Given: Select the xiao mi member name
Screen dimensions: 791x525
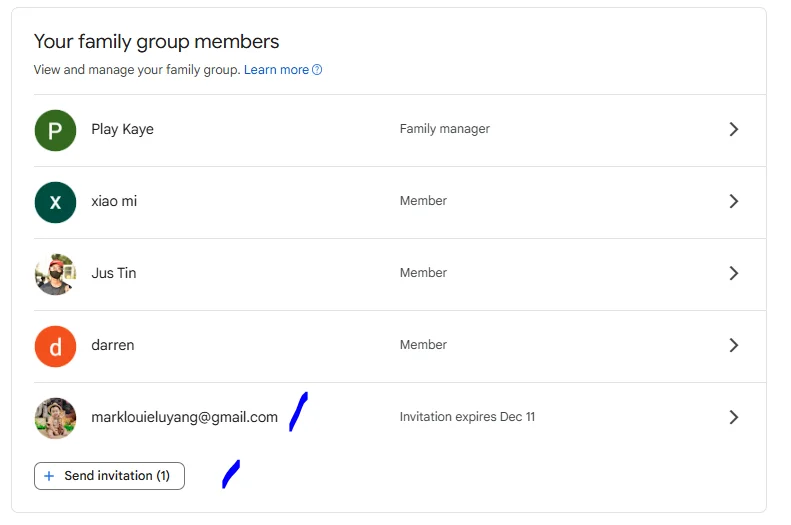Looking at the screenshot, I should tap(114, 201).
